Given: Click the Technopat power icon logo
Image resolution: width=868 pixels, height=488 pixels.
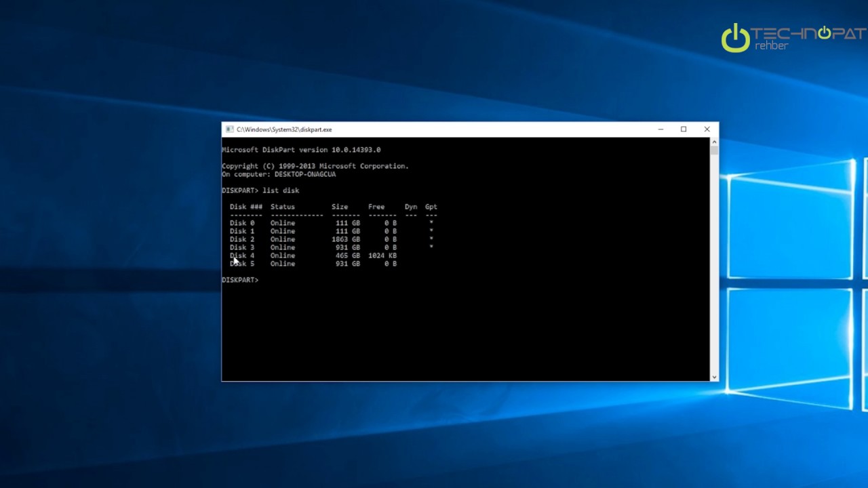Looking at the screenshot, I should pyautogui.click(x=735, y=38).
